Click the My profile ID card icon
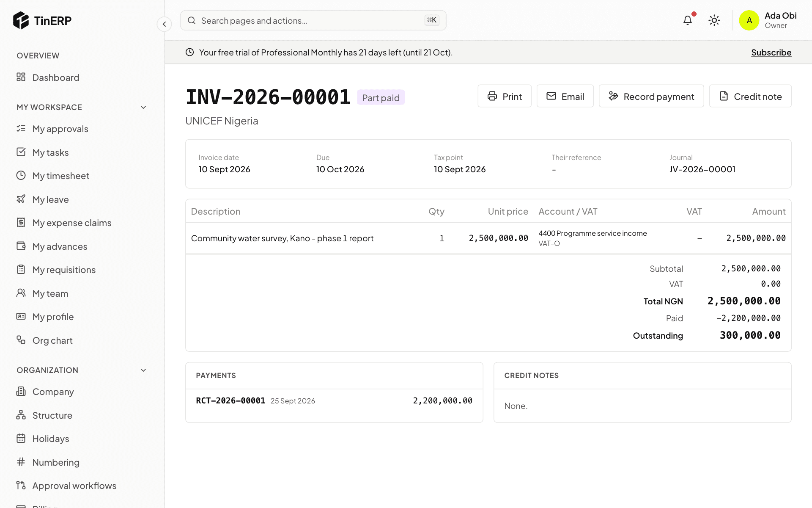Image resolution: width=812 pixels, height=508 pixels. pos(21,316)
